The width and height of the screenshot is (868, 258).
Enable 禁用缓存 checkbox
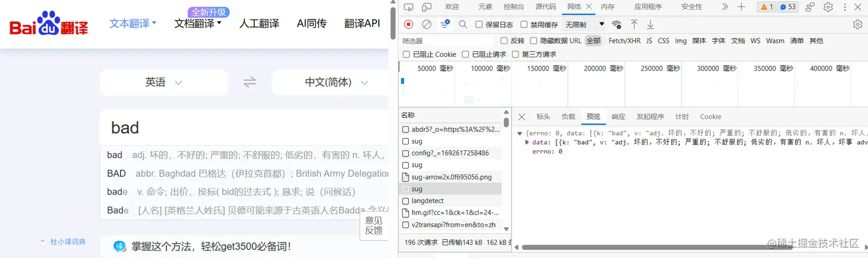(524, 25)
